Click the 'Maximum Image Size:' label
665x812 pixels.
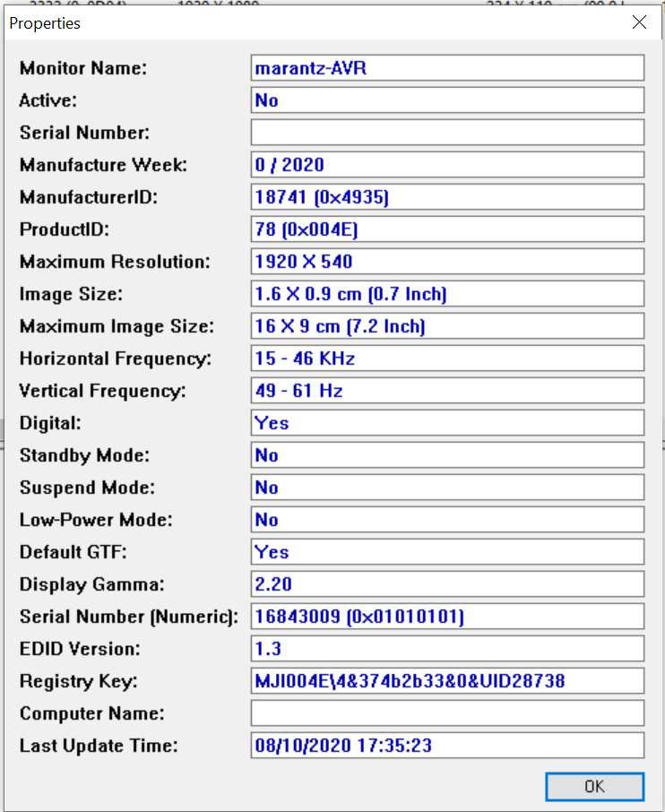tap(117, 325)
